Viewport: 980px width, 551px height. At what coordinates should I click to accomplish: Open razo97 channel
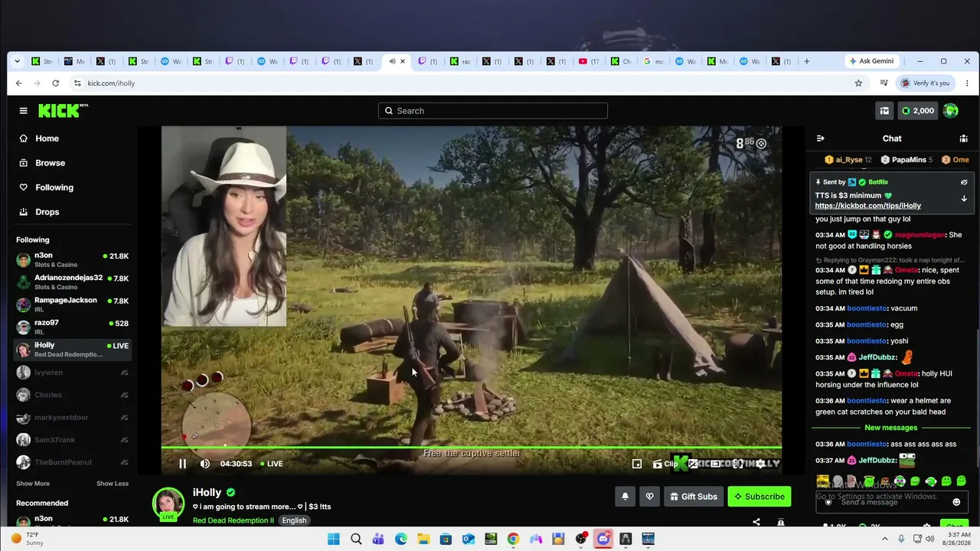73,327
